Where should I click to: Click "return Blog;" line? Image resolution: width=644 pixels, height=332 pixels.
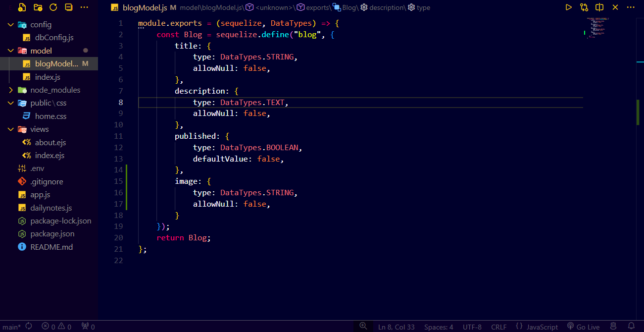tap(184, 238)
